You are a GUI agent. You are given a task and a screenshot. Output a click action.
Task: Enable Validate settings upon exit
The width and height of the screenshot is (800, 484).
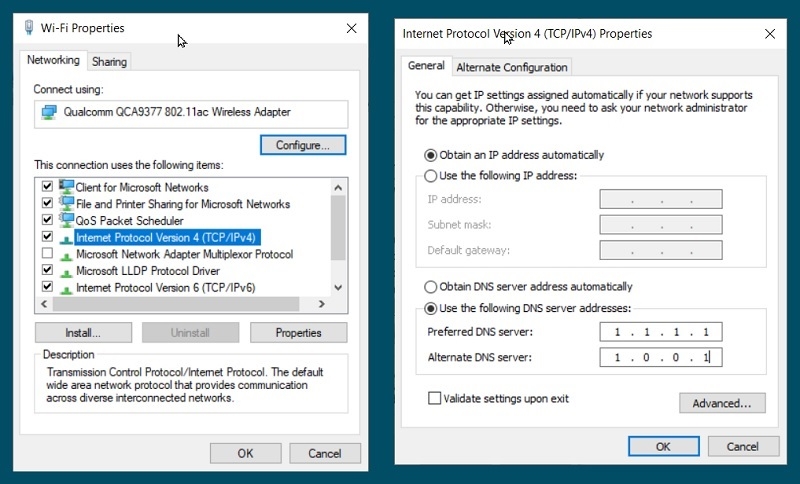(434, 398)
